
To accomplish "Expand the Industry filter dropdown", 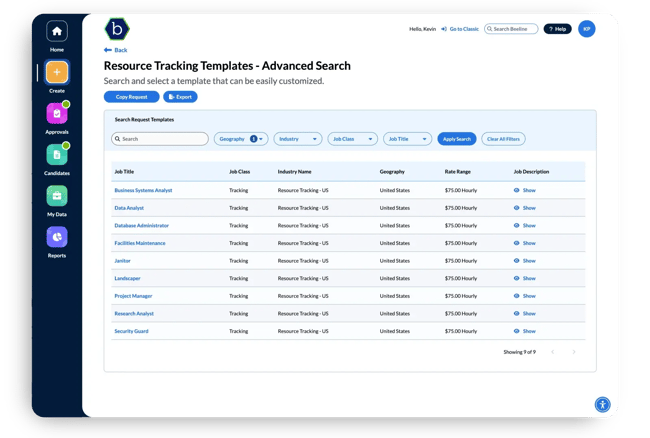I will click(298, 139).
